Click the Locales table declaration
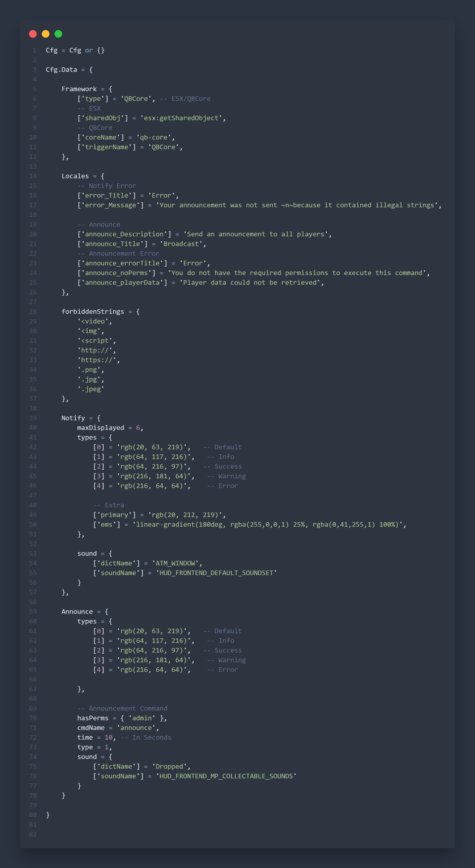This screenshot has width=475, height=868. [75, 175]
